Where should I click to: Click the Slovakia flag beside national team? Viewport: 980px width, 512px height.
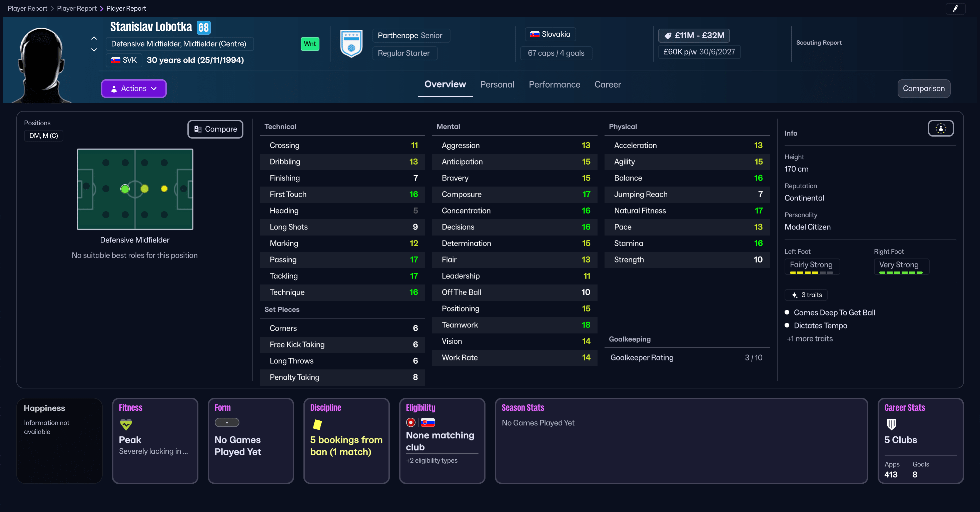tap(535, 34)
